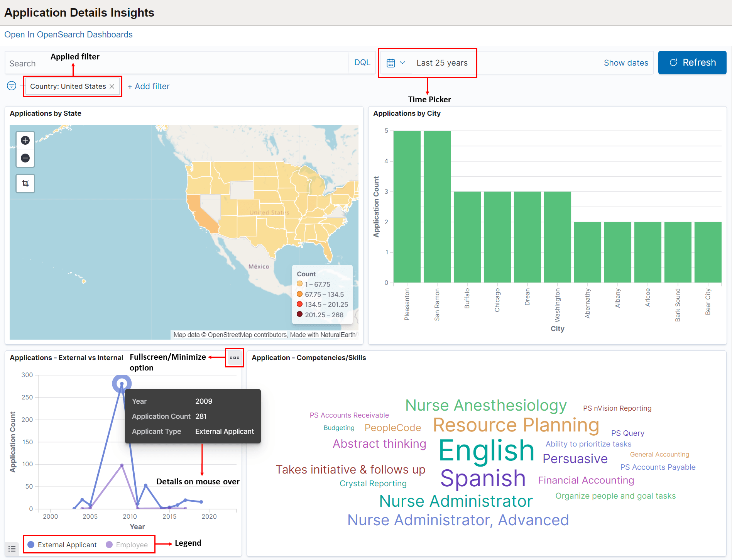
Task: Remove the Country: United States filter
Action: tap(112, 86)
